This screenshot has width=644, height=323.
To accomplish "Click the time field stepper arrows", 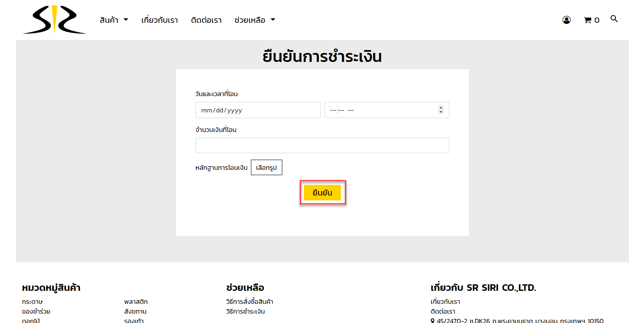I will coord(441,110).
